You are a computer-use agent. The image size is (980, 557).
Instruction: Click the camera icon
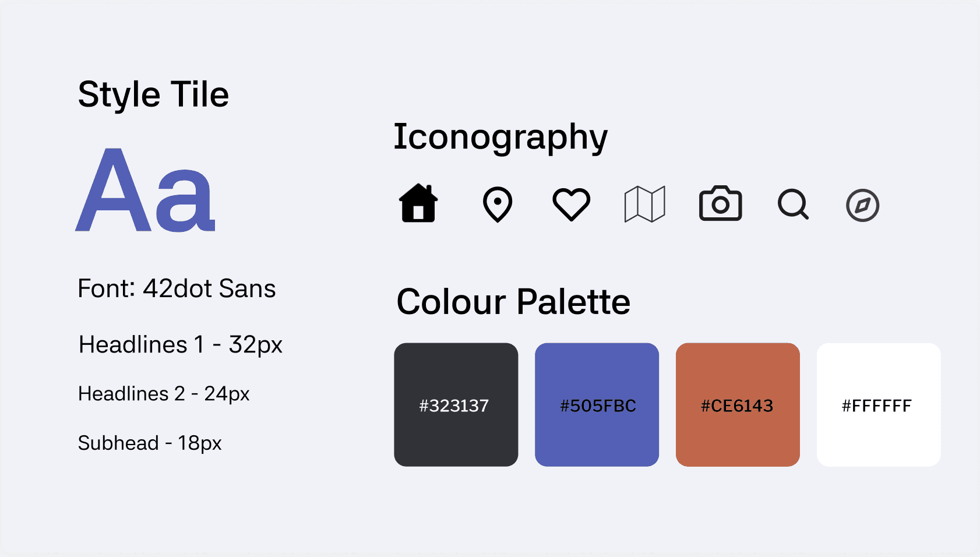coord(720,203)
